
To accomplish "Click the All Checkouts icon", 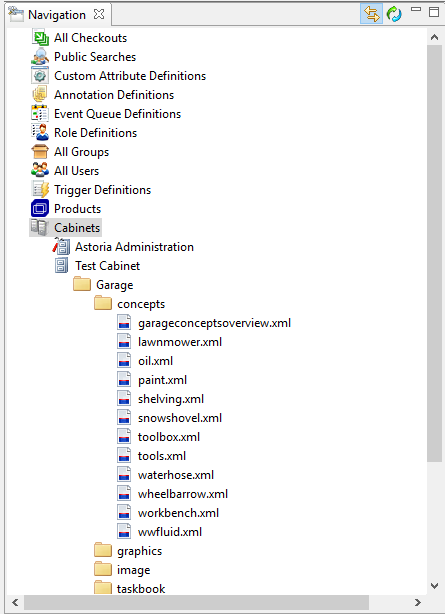I will point(40,38).
